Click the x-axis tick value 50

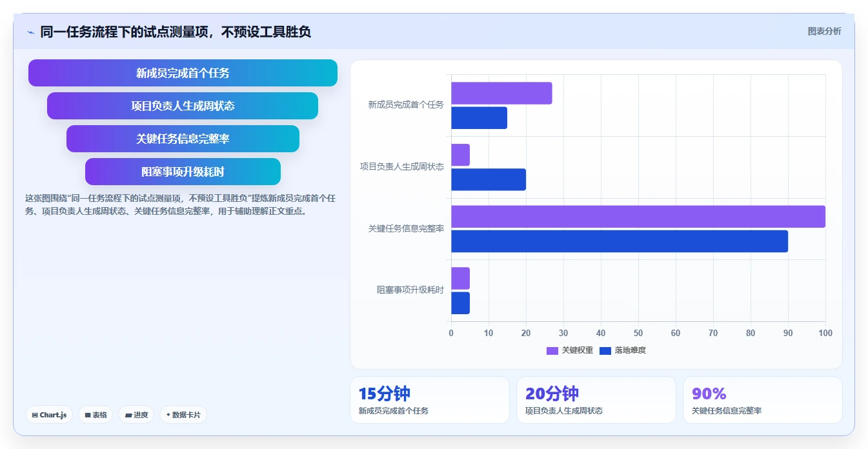coord(638,333)
